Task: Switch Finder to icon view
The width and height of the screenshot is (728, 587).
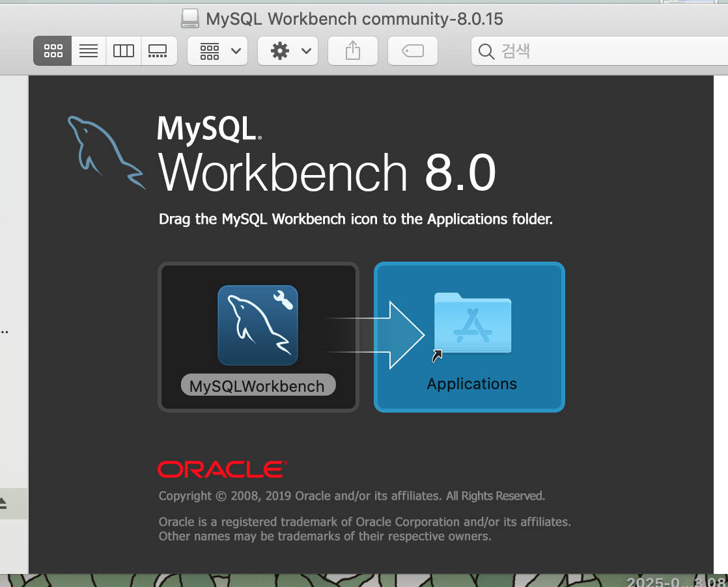Action: (x=53, y=51)
